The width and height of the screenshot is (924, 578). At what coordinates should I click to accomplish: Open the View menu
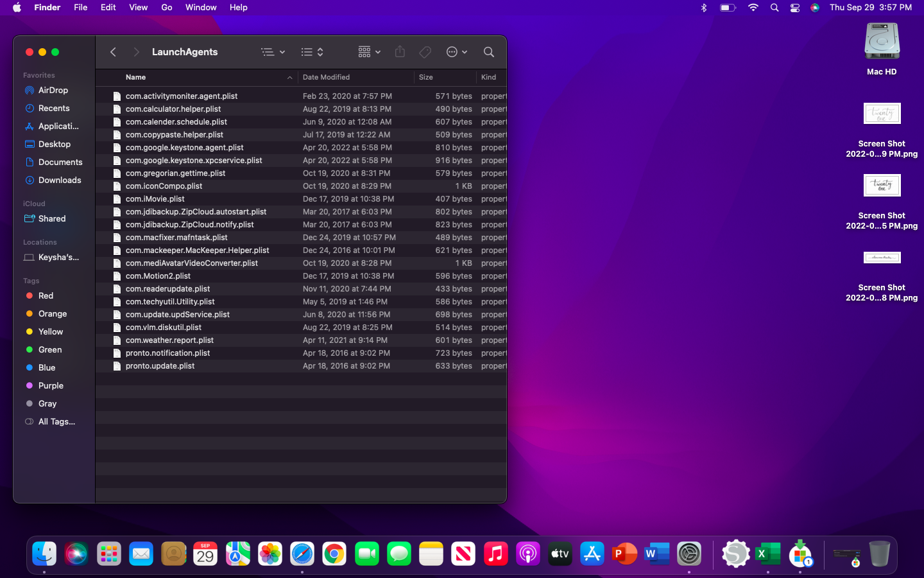[138, 8]
